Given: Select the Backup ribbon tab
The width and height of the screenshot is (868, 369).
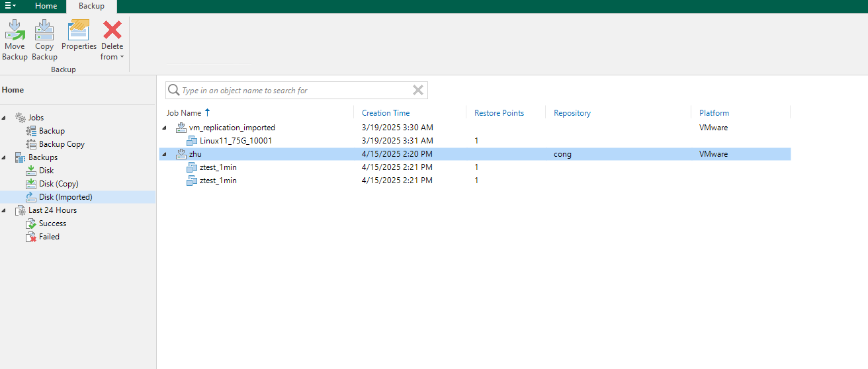Looking at the screenshot, I should tap(91, 6).
